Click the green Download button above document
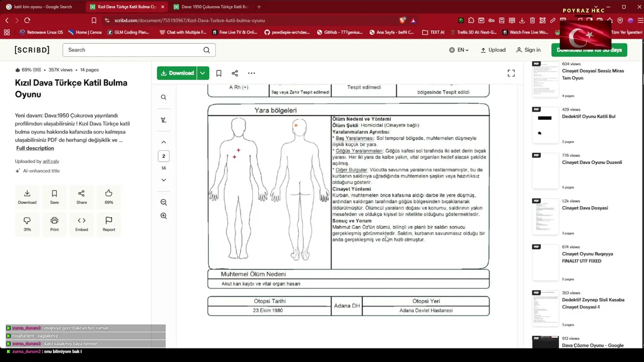Screen dimensions: 644x362 tap(177, 73)
